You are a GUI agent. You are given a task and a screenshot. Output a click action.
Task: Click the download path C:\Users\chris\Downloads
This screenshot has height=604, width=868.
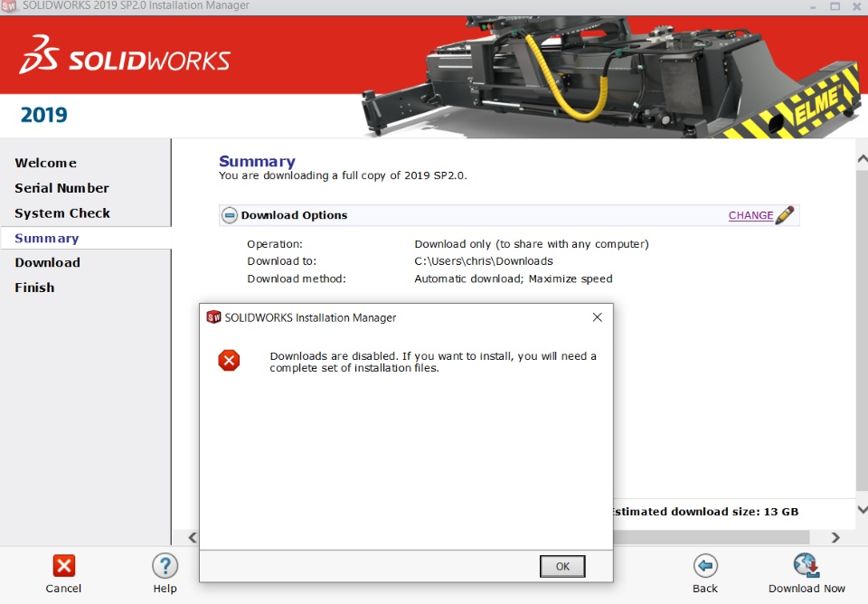click(x=484, y=261)
